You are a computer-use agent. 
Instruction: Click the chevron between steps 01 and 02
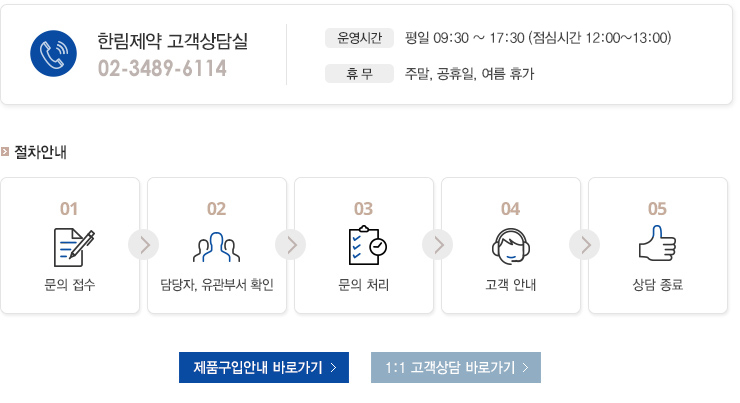click(143, 244)
